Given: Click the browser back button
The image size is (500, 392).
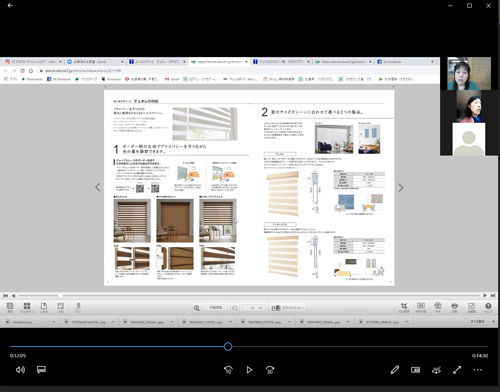Looking at the screenshot, I should (6, 71).
